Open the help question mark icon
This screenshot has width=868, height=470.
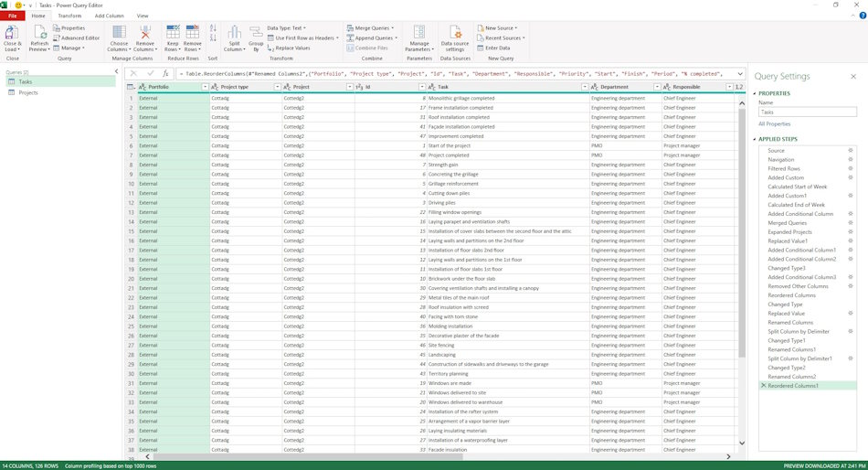coord(863,16)
